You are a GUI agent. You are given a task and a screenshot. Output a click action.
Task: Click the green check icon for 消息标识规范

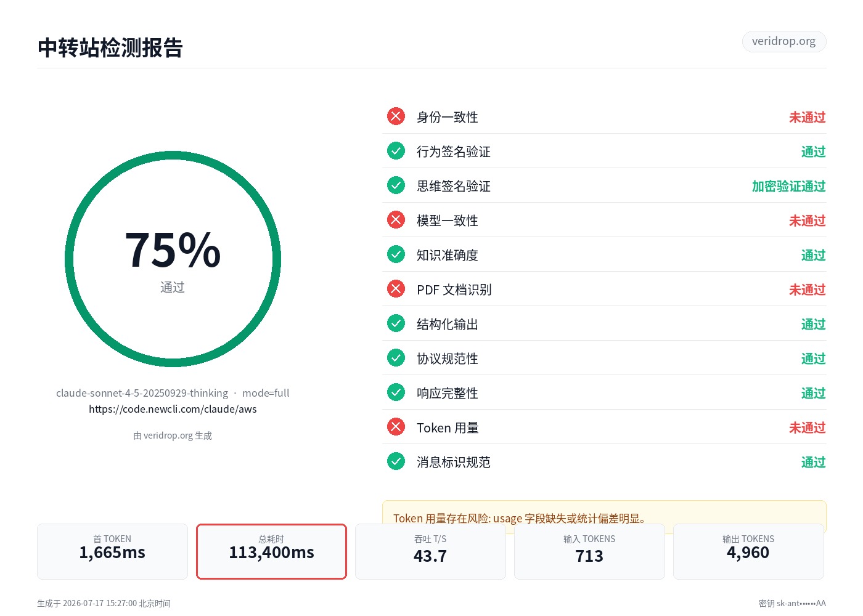(396, 461)
